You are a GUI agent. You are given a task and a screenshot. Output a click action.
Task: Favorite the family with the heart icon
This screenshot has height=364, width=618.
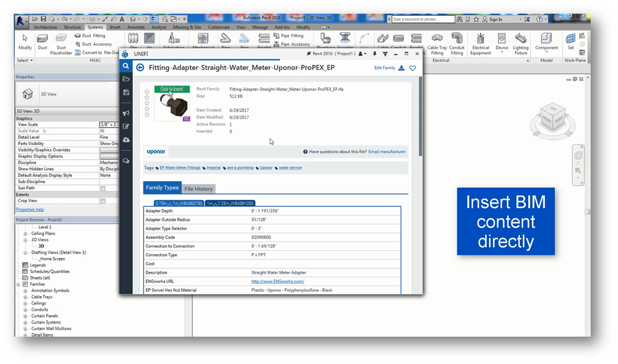[x=412, y=68]
